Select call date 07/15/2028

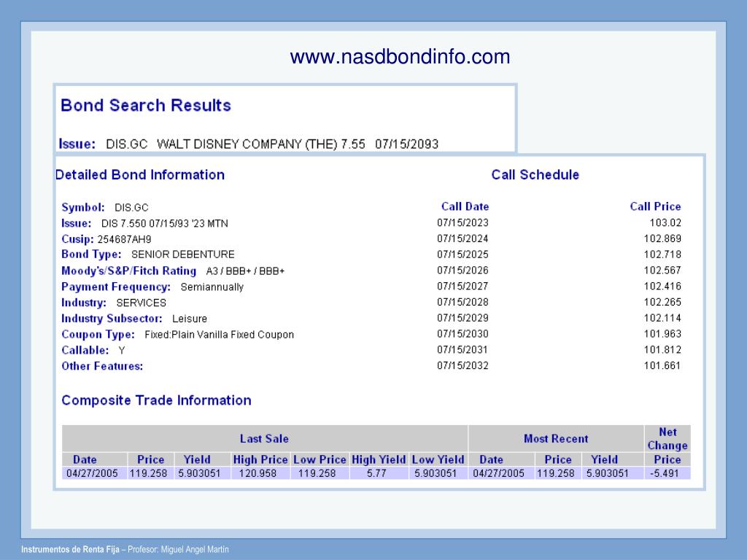(462, 302)
